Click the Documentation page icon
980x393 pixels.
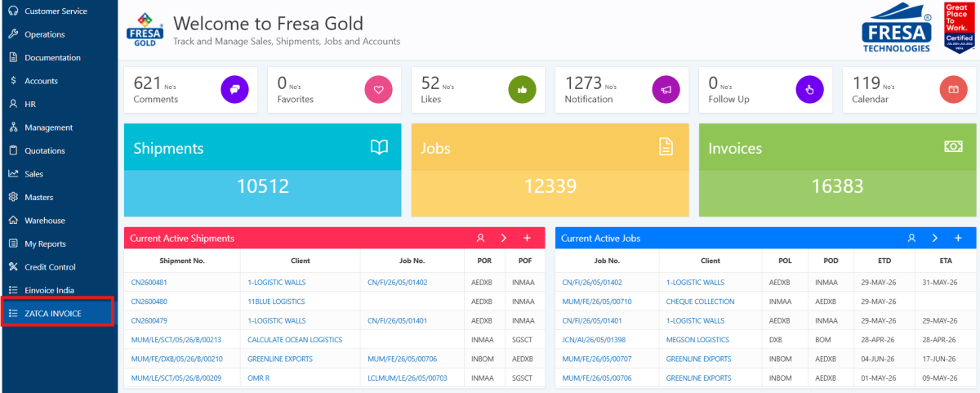click(13, 57)
